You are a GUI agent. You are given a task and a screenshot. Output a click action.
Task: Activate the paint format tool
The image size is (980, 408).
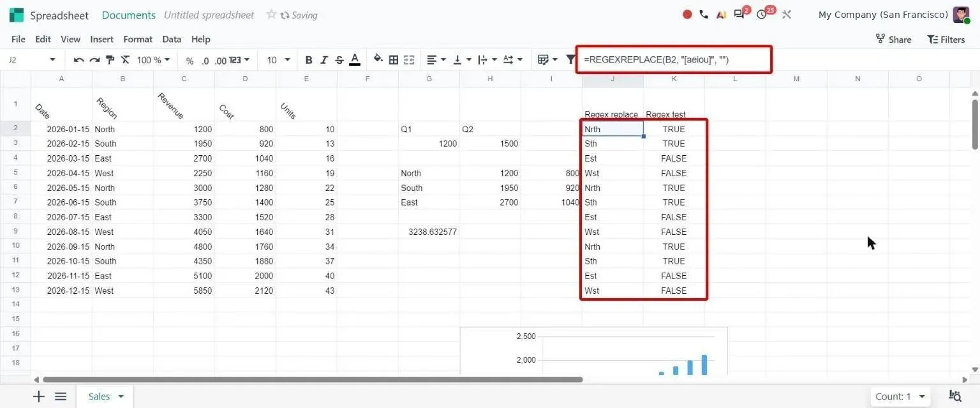(x=110, y=60)
